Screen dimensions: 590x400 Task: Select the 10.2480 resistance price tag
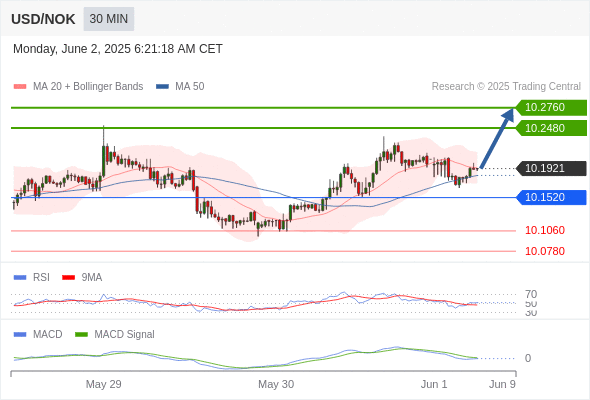[x=551, y=128]
